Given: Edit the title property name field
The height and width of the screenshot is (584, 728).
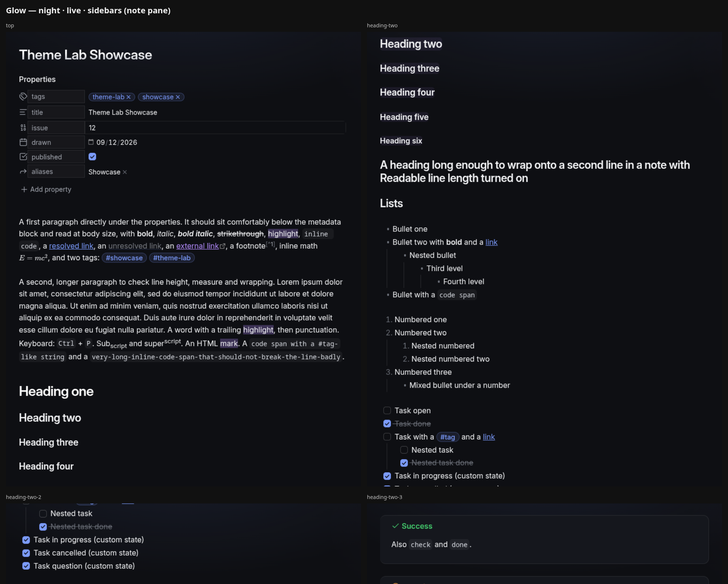Looking at the screenshot, I should 56,112.
